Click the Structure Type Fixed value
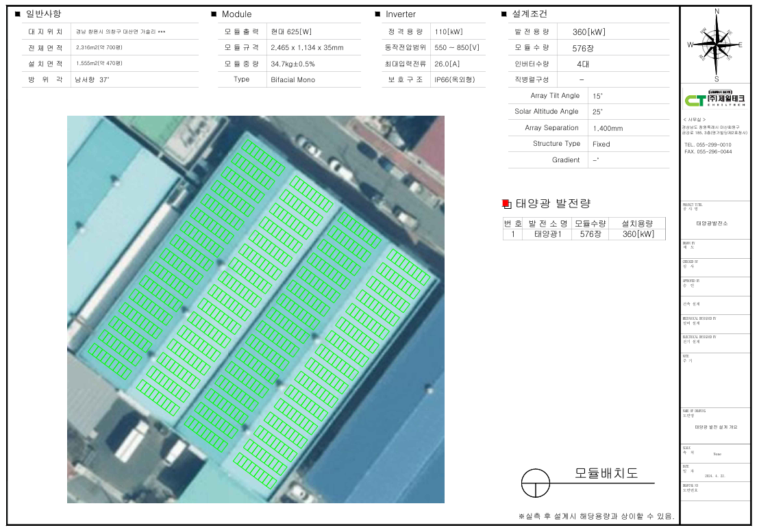The width and height of the screenshot is (759, 532). point(601,144)
